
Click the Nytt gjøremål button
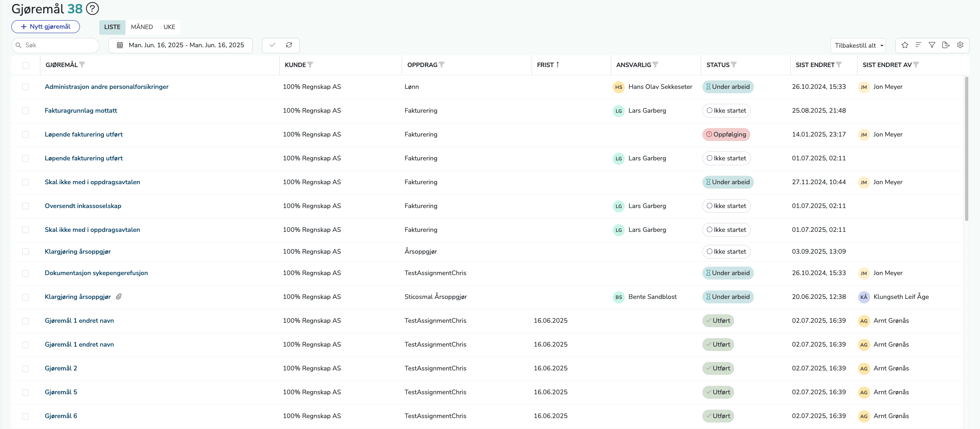click(46, 27)
